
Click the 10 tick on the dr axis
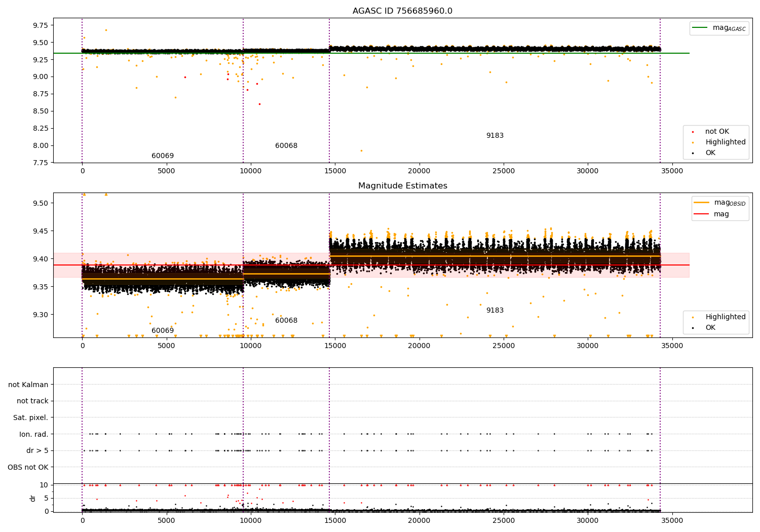[44, 485]
